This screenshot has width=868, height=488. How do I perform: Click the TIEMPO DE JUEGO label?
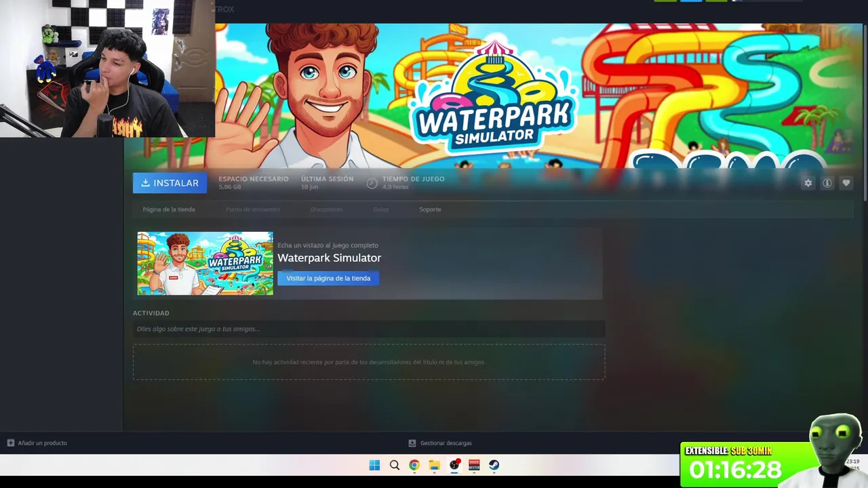click(x=413, y=179)
